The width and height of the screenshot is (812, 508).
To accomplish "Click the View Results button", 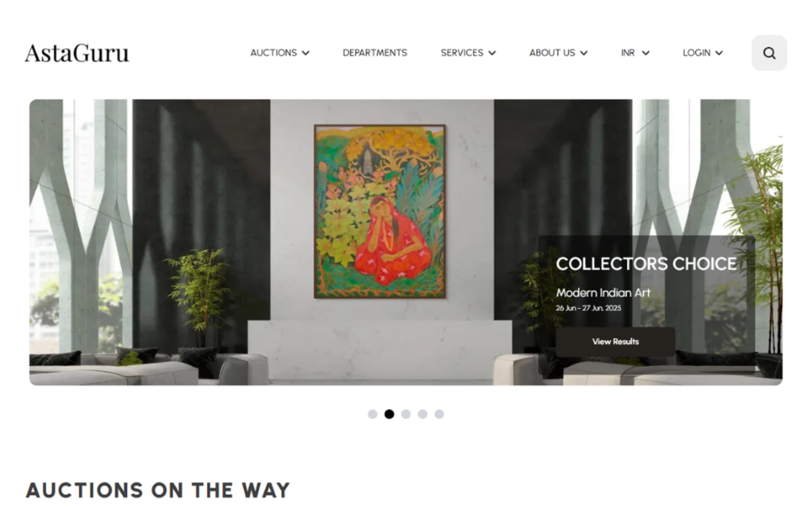I will [615, 342].
